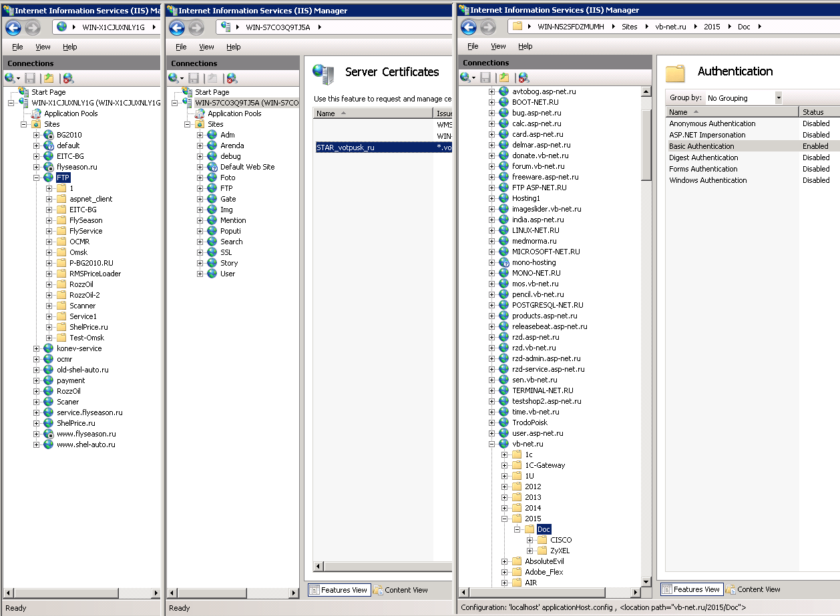
Task: Collapse FTP site node in left tree
Action: tap(37, 178)
